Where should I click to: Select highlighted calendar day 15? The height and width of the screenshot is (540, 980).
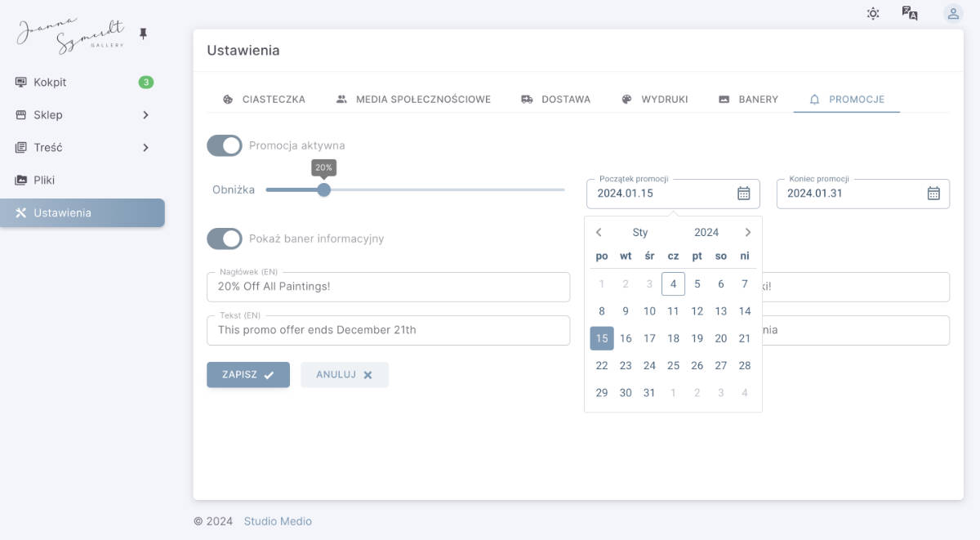pos(602,338)
